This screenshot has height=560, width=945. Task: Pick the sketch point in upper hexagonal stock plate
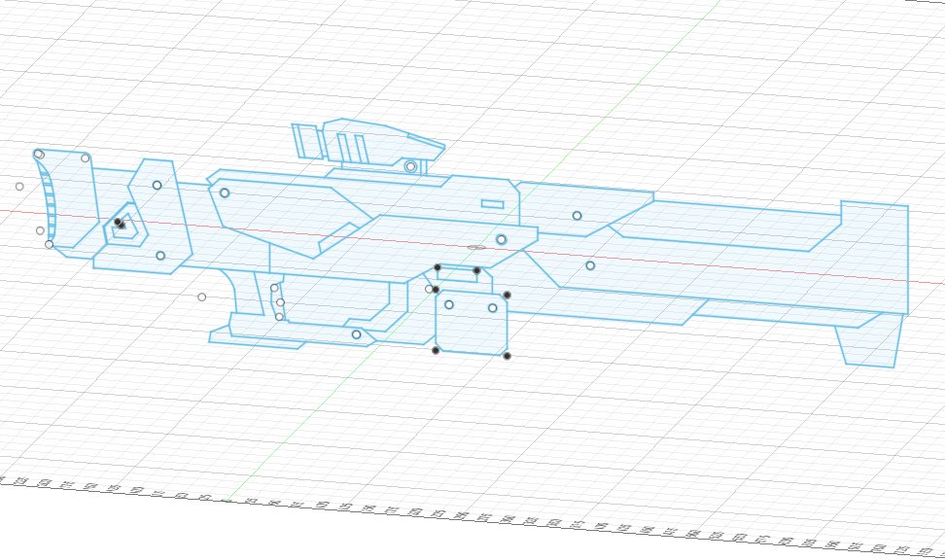[x=157, y=185]
